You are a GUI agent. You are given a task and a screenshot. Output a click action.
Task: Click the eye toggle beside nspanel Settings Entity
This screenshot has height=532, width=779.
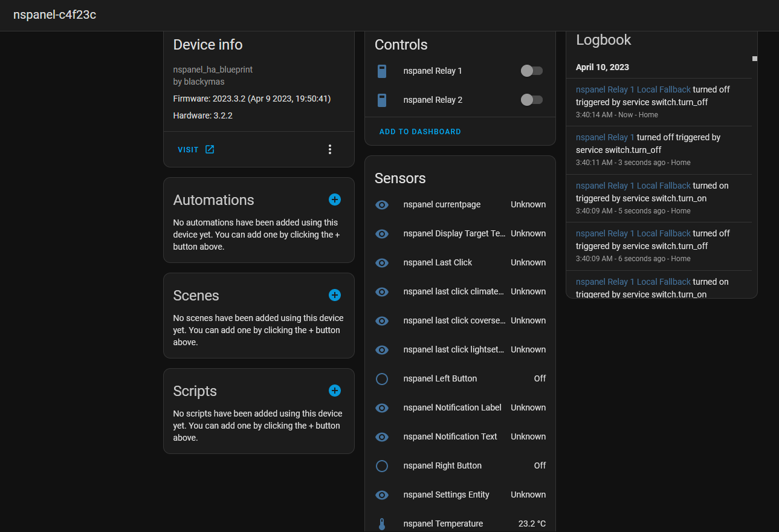pos(382,495)
